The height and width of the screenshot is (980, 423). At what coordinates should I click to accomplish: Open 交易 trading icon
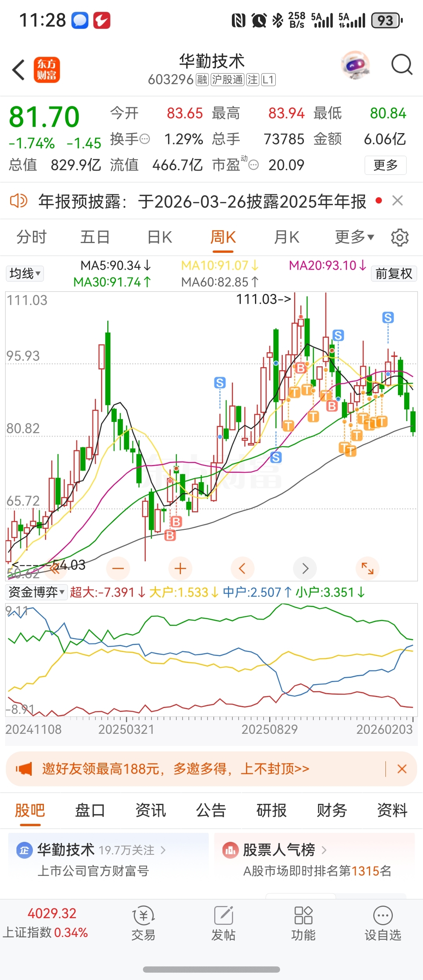tap(143, 924)
